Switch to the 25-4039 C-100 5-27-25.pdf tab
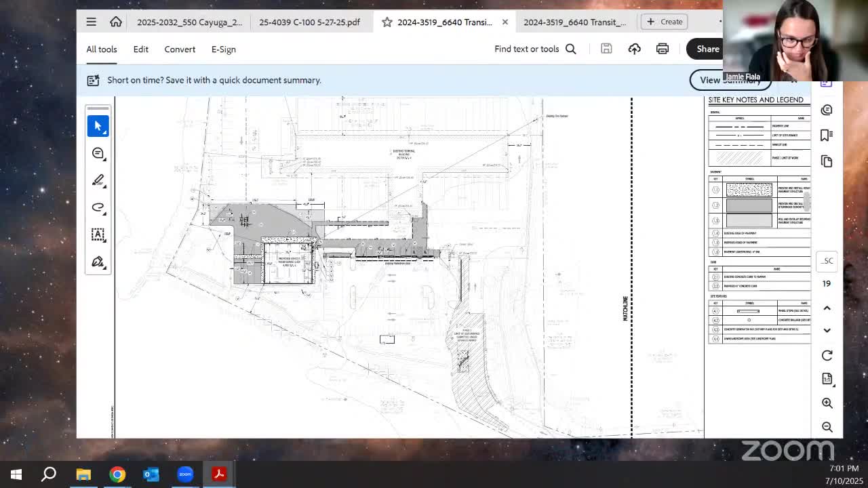 click(x=309, y=22)
